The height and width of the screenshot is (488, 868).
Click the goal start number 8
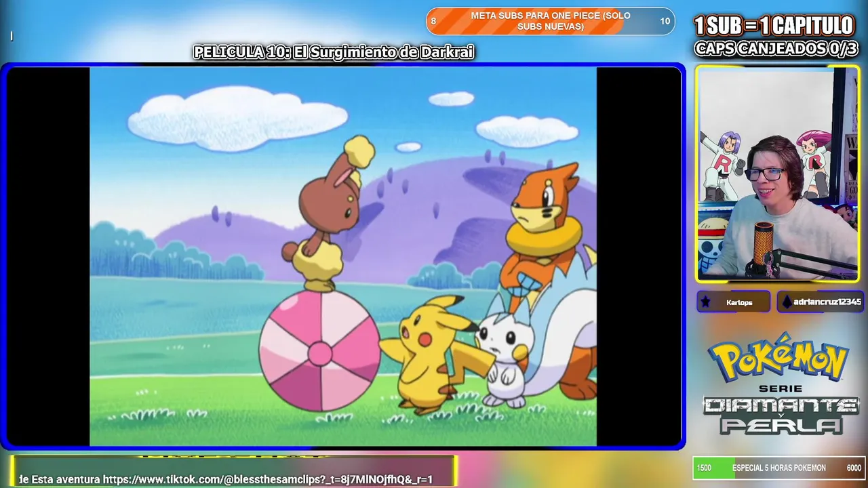point(433,21)
